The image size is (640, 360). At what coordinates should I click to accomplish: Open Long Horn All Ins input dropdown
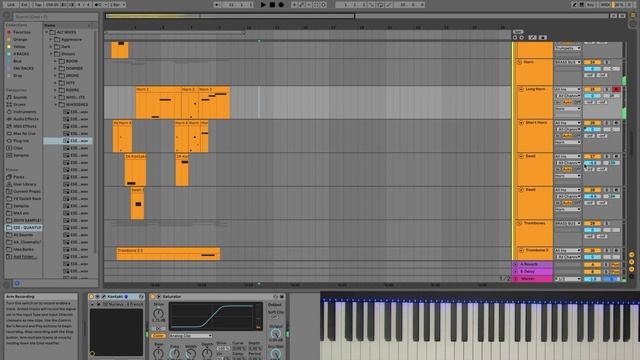[567, 89]
